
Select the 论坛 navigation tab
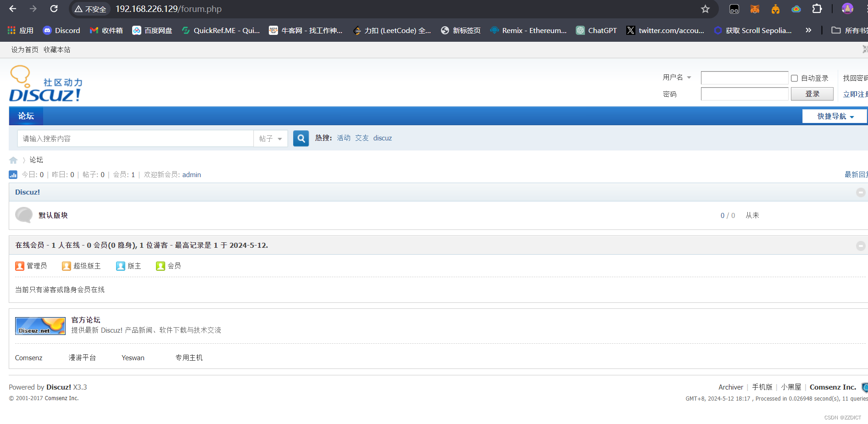point(26,116)
